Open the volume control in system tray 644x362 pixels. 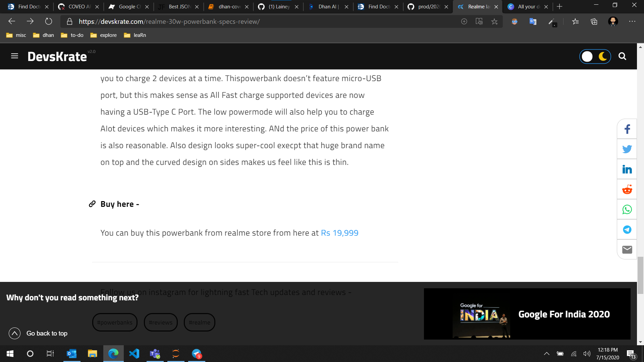tap(587, 354)
